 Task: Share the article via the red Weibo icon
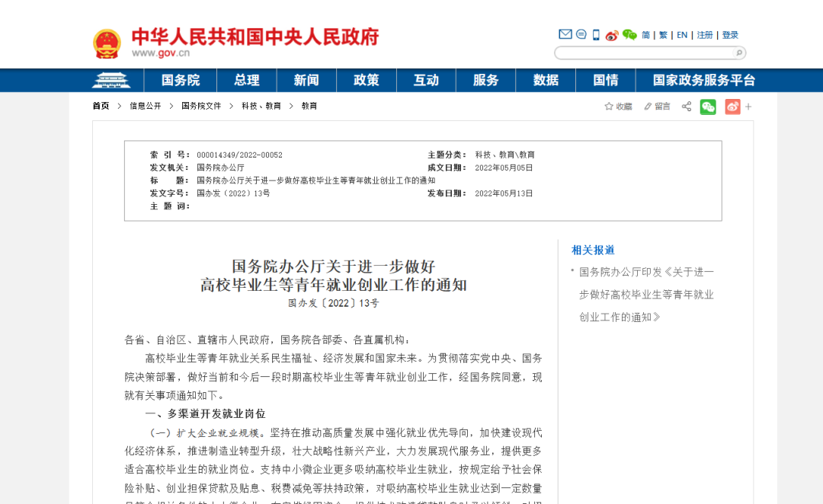click(x=732, y=107)
